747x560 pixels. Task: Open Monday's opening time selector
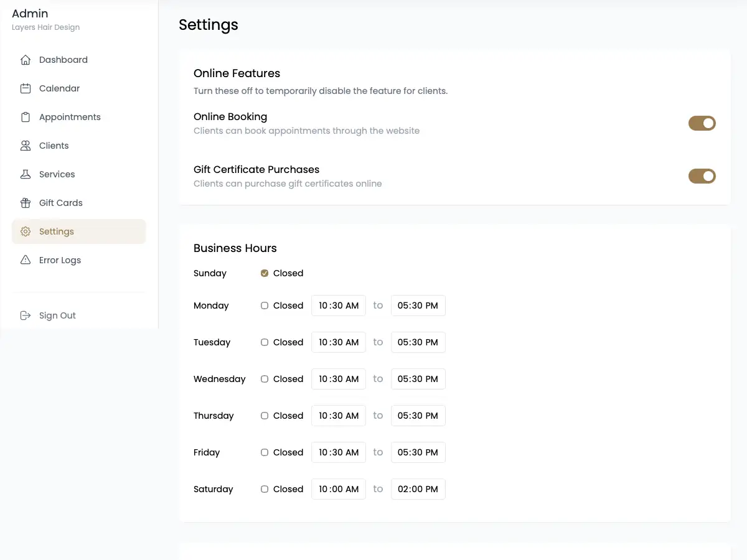tap(339, 306)
